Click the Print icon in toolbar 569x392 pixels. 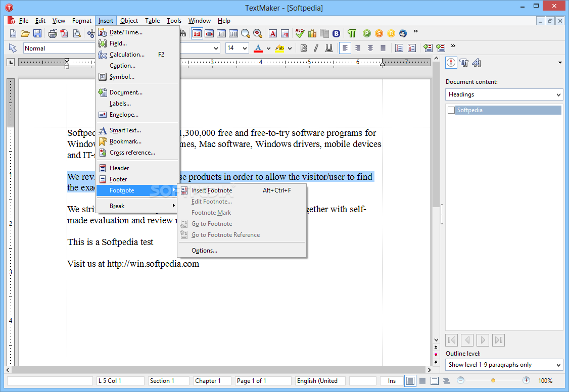click(52, 33)
